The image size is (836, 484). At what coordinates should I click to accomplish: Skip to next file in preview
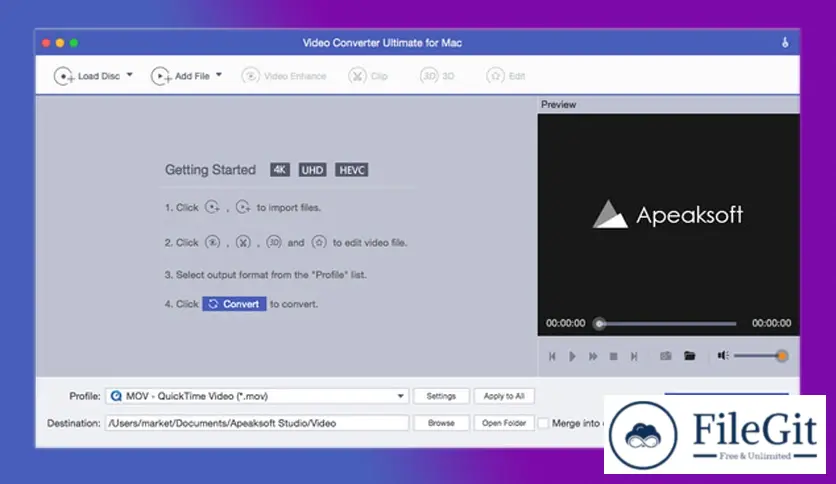coord(634,356)
